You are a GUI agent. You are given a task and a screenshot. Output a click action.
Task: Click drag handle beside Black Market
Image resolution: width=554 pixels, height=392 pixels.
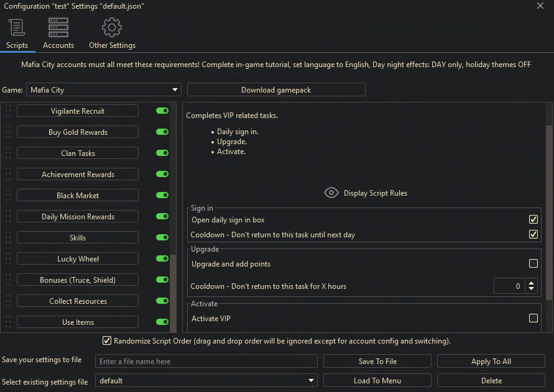click(8, 196)
